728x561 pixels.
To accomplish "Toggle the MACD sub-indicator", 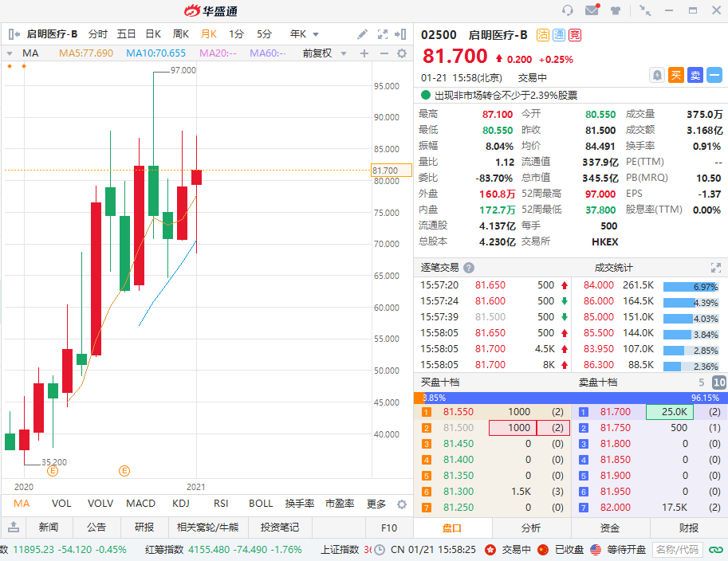I will coord(140,504).
